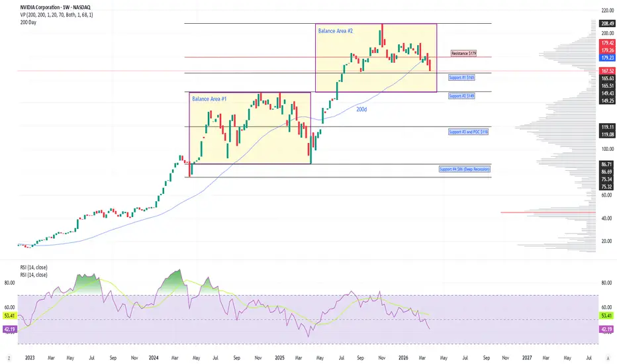Viewport: 617px width, 364px height.
Task: Toggle auto-scale A icon on price axis
Action: 608,358
